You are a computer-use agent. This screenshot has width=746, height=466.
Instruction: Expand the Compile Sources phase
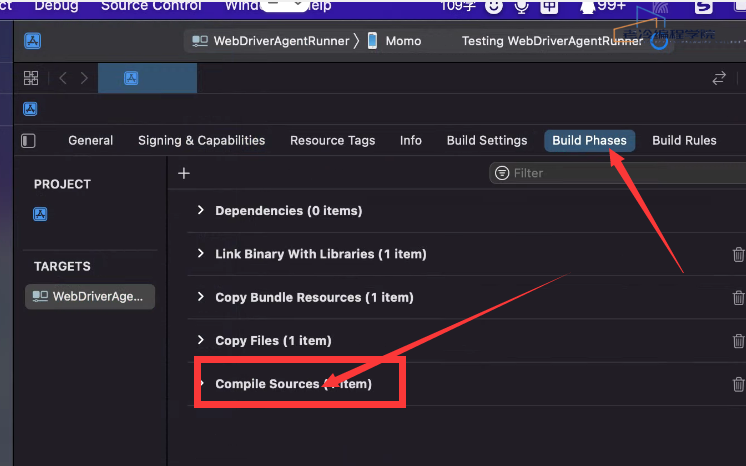coord(202,383)
